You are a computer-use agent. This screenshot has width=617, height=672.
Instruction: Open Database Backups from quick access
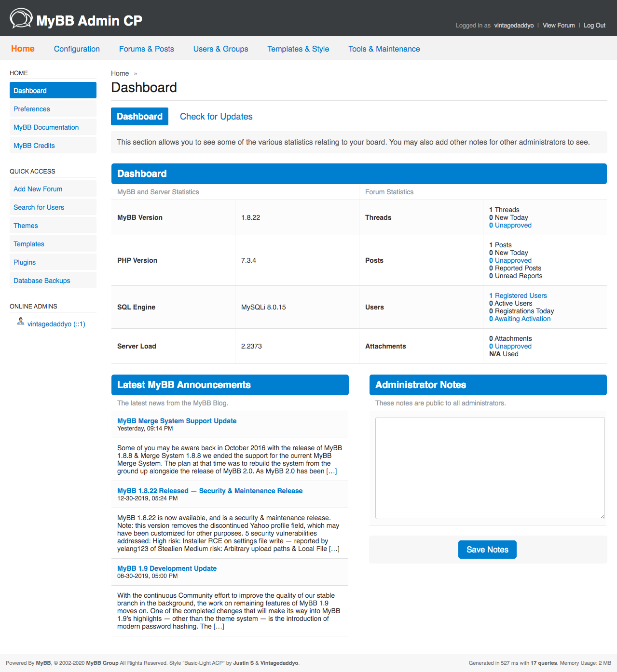click(x=42, y=281)
